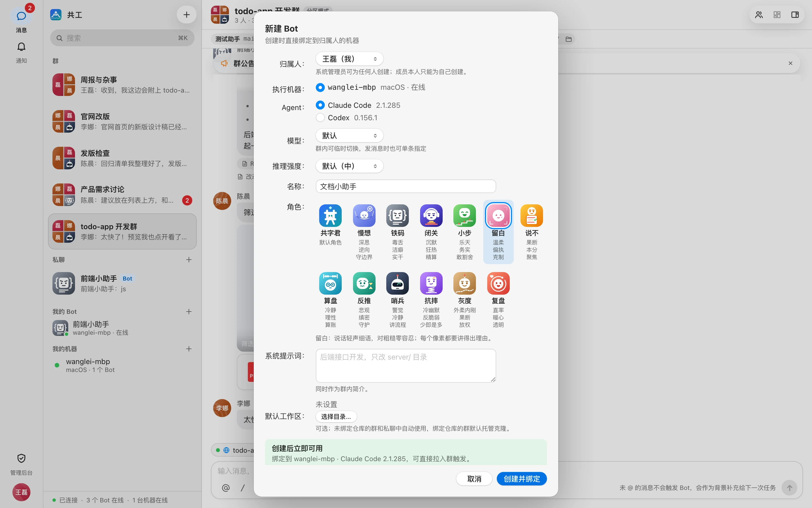The width and height of the screenshot is (812, 508).
Task: Click the 创建并绑定 button
Action: click(521, 479)
